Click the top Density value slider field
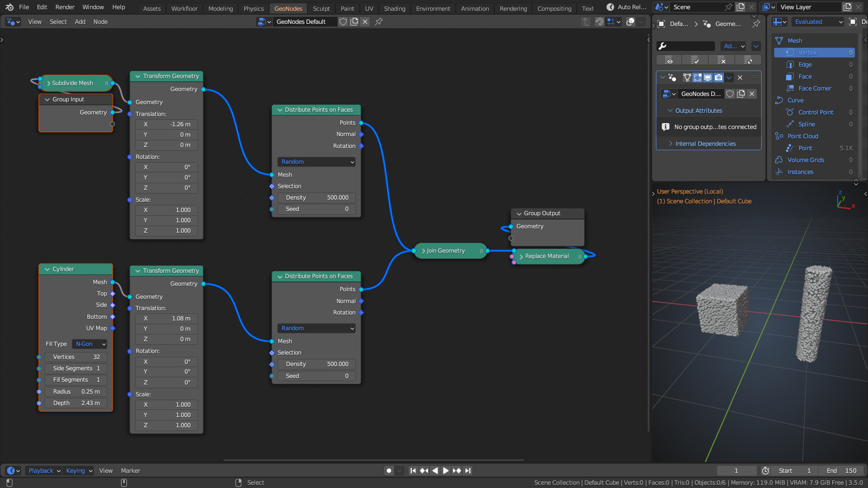This screenshot has height=488, width=868. click(x=316, y=198)
